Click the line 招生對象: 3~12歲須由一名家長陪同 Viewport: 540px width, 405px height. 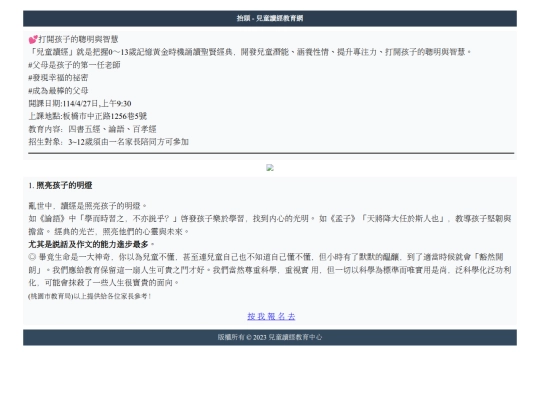108,142
